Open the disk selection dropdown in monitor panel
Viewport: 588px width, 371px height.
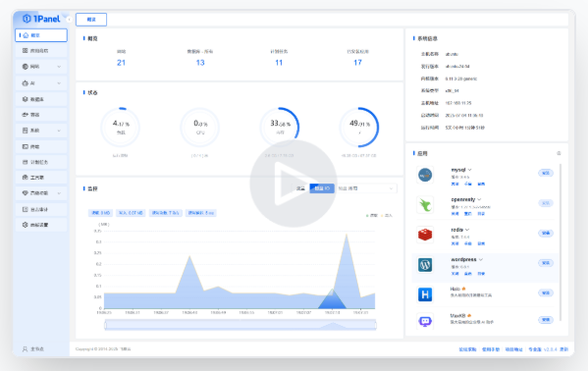(366, 188)
